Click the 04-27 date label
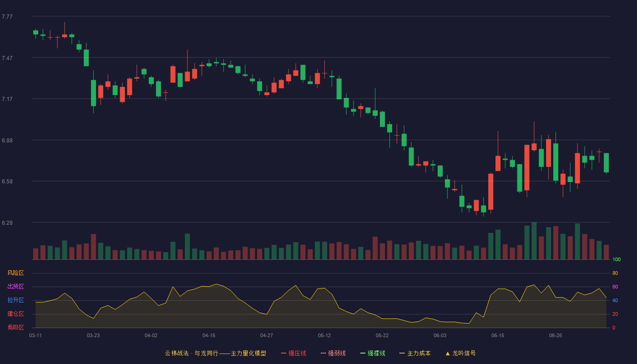Viewport: 637px width, 364px height. pos(267,335)
